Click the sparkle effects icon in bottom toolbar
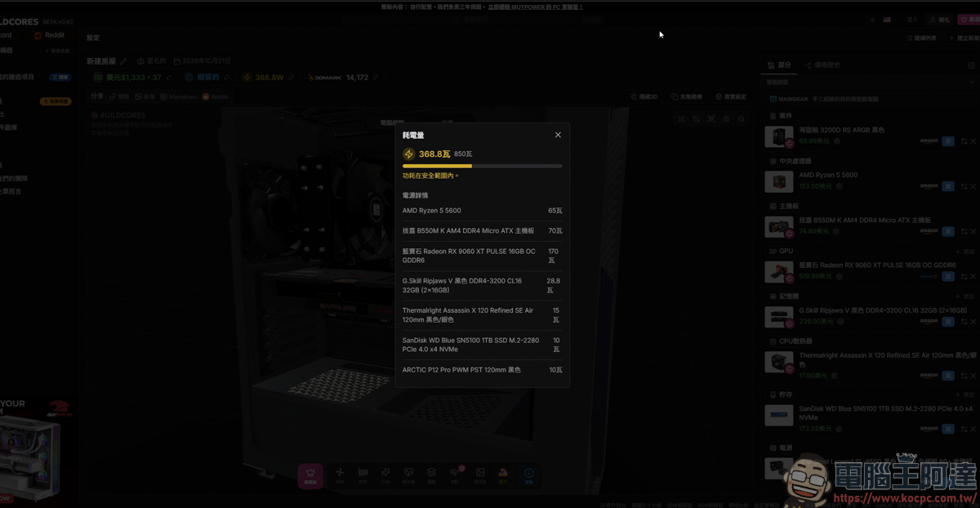The image size is (980, 508). tap(385, 475)
